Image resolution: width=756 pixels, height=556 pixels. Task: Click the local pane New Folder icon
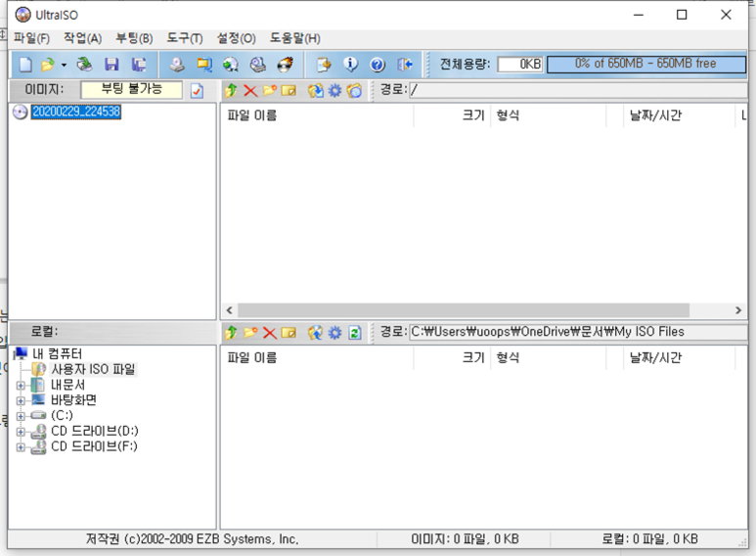[250, 332]
